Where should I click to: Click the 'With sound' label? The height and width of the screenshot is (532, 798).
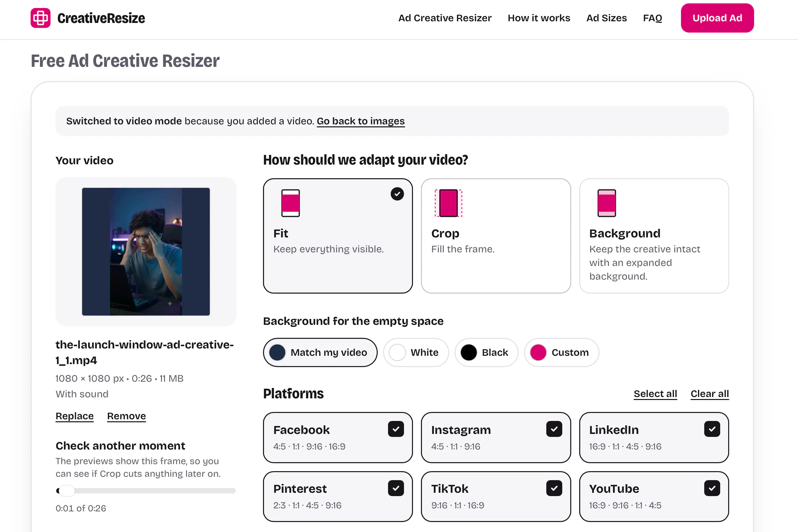point(82,394)
